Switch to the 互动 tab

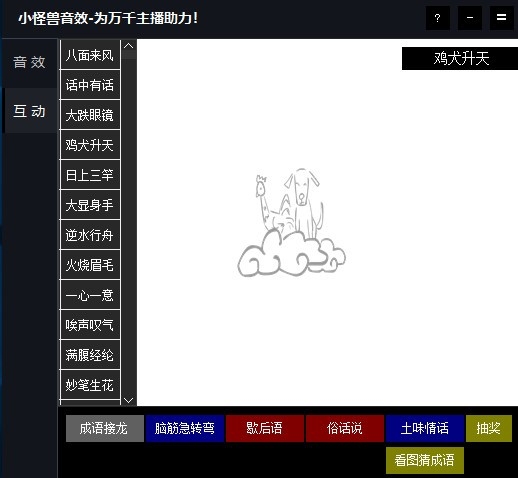click(29, 111)
